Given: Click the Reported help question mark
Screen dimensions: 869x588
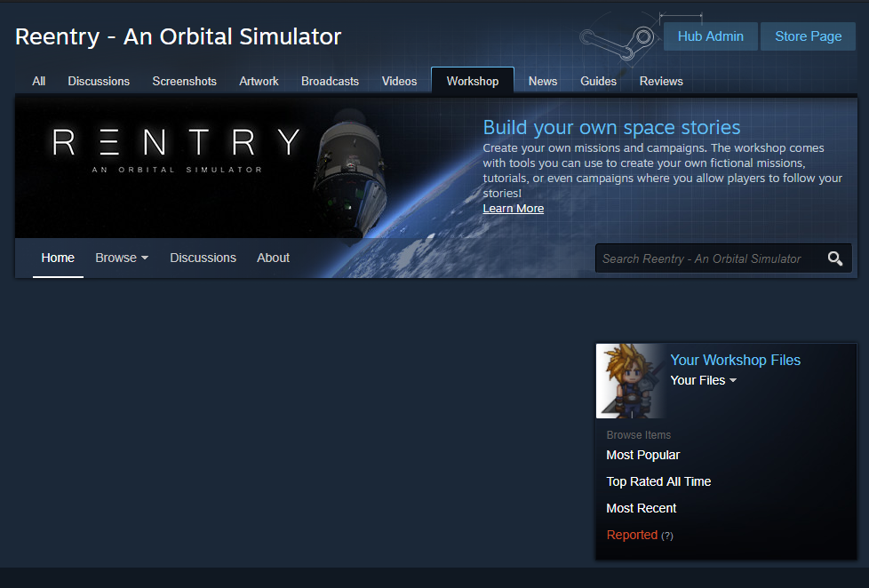Looking at the screenshot, I should tap(667, 536).
